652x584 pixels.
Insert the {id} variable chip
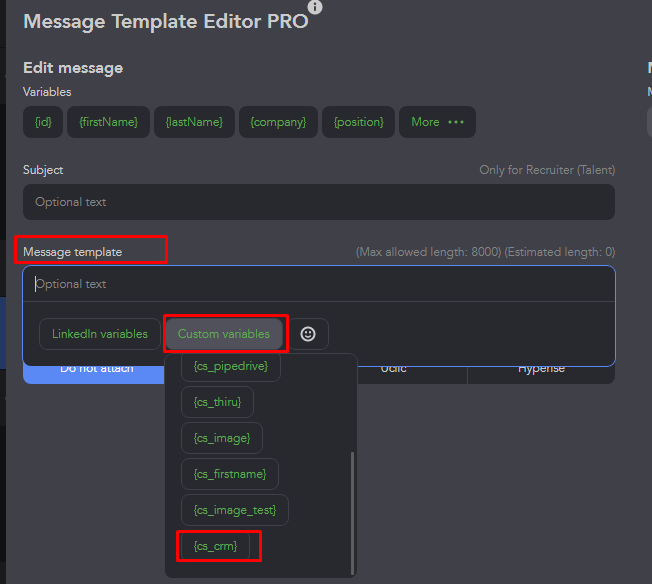click(x=43, y=122)
